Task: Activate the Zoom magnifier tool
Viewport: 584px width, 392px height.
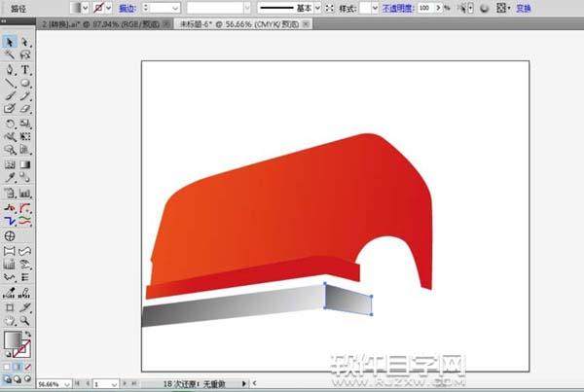Action: [25, 320]
